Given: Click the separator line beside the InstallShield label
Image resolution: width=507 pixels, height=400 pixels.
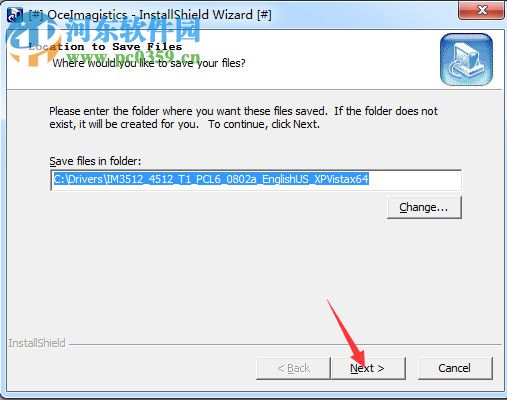Looking at the screenshot, I should point(285,344).
